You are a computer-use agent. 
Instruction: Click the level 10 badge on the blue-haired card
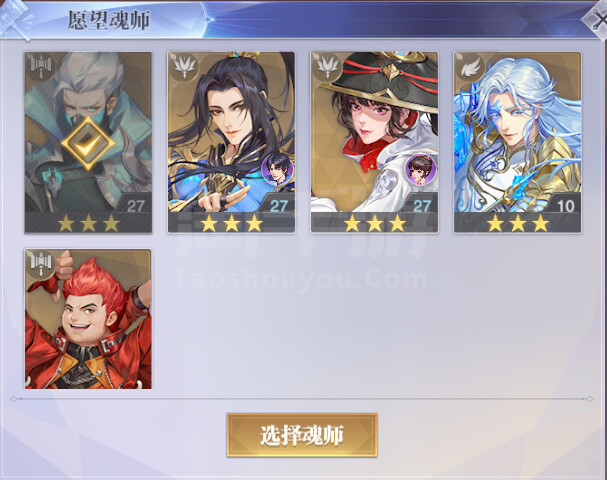click(x=566, y=206)
